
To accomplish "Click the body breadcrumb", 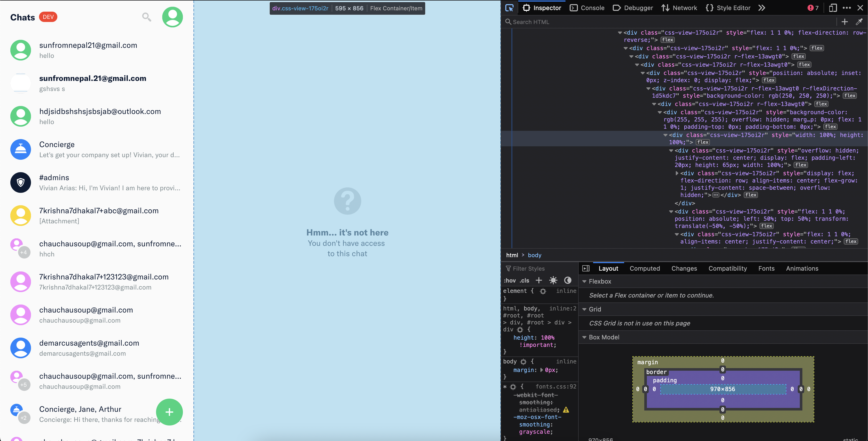I will click(534, 255).
